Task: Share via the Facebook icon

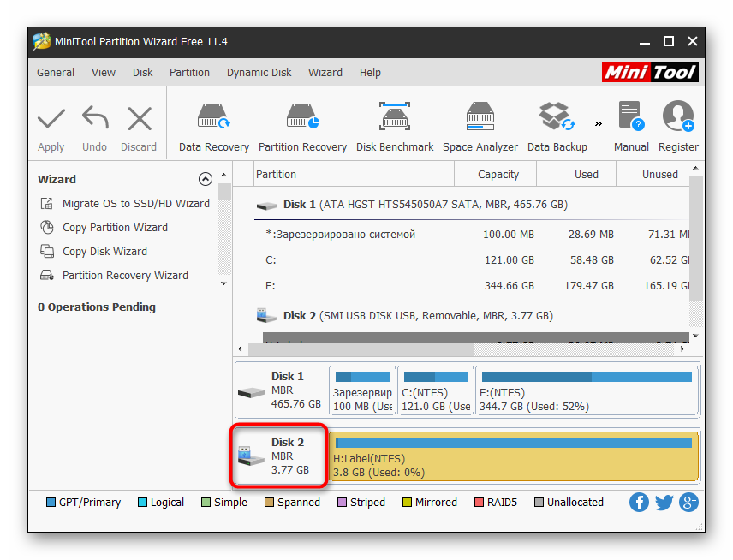Action: (639, 503)
